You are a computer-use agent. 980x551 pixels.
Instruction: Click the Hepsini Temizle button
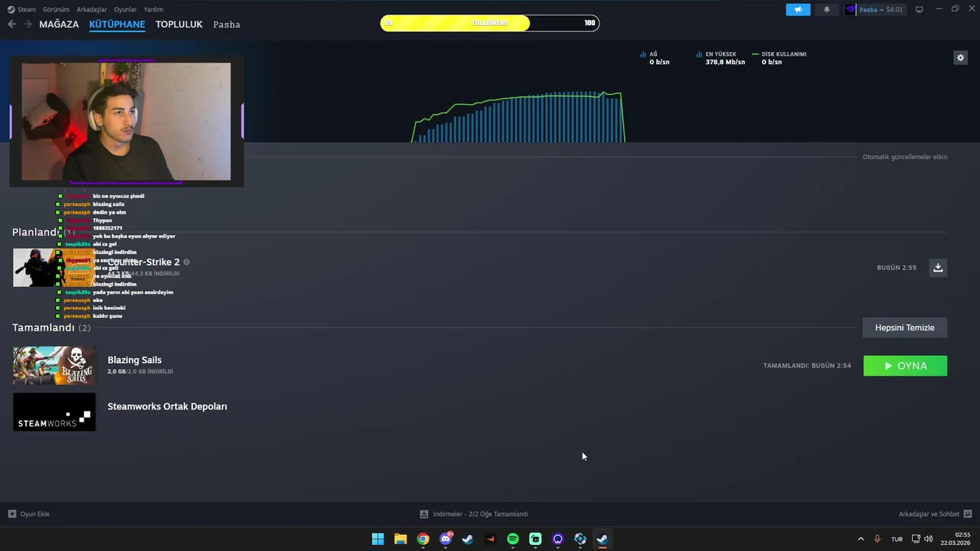(905, 328)
